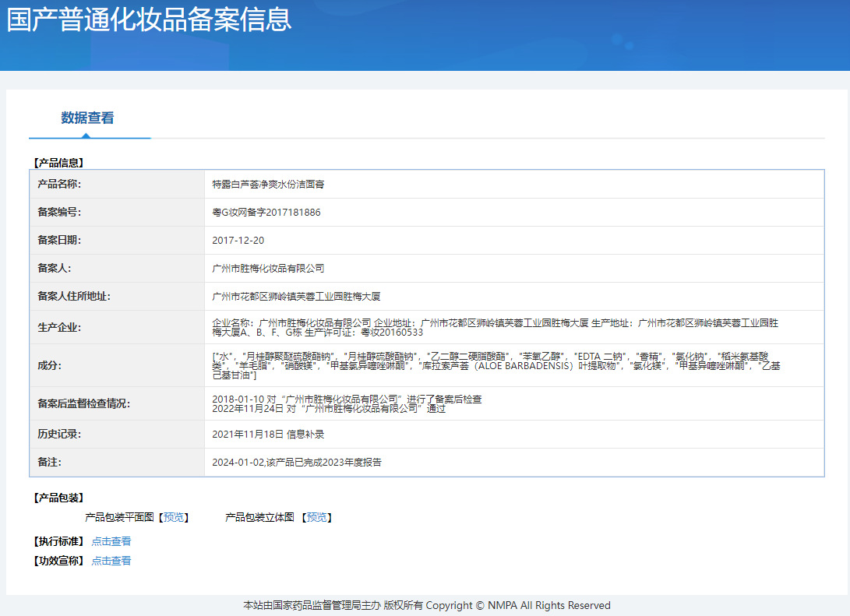The width and height of the screenshot is (850, 616).
Task: Click the 成分 ingredients list text
Action: 496,366
